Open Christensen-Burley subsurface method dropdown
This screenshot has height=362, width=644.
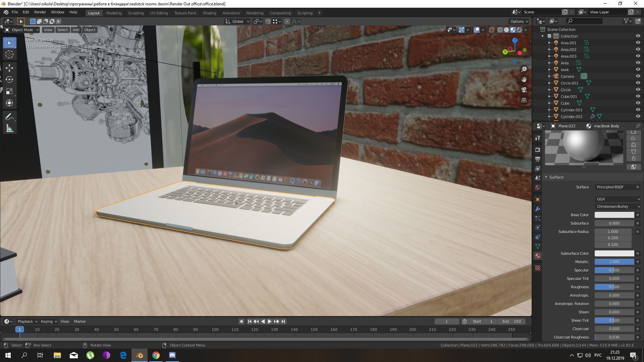(618, 206)
